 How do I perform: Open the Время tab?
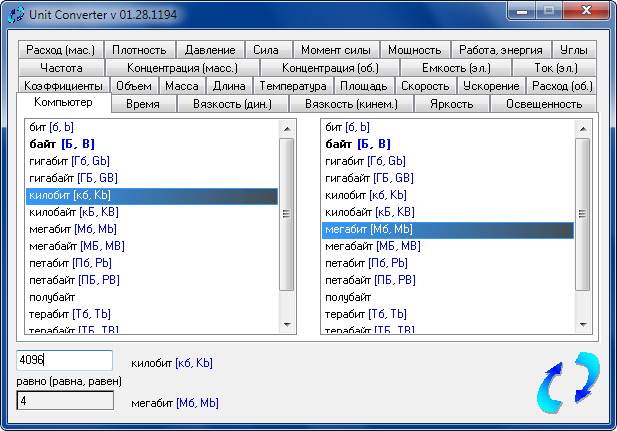point(143,104)
